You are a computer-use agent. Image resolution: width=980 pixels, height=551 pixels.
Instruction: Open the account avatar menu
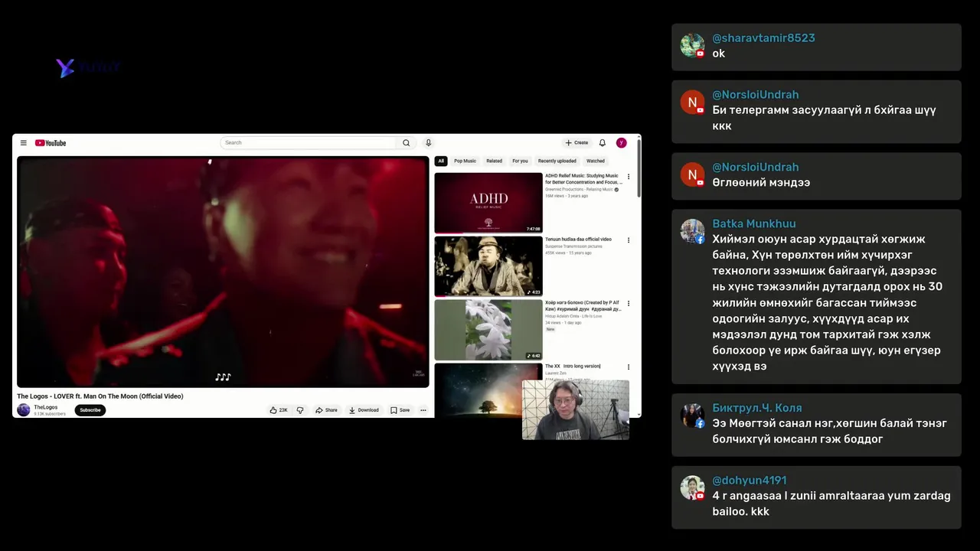(622, 143)
